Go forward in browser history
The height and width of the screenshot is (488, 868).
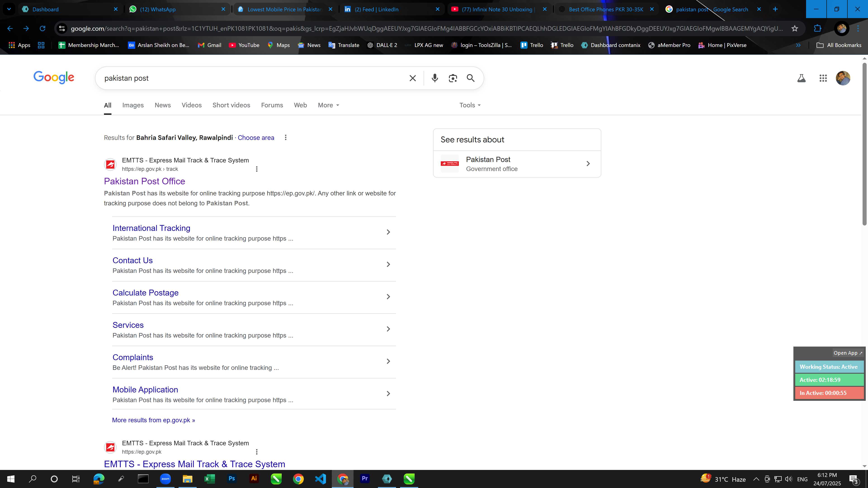[x=26, y=28]
